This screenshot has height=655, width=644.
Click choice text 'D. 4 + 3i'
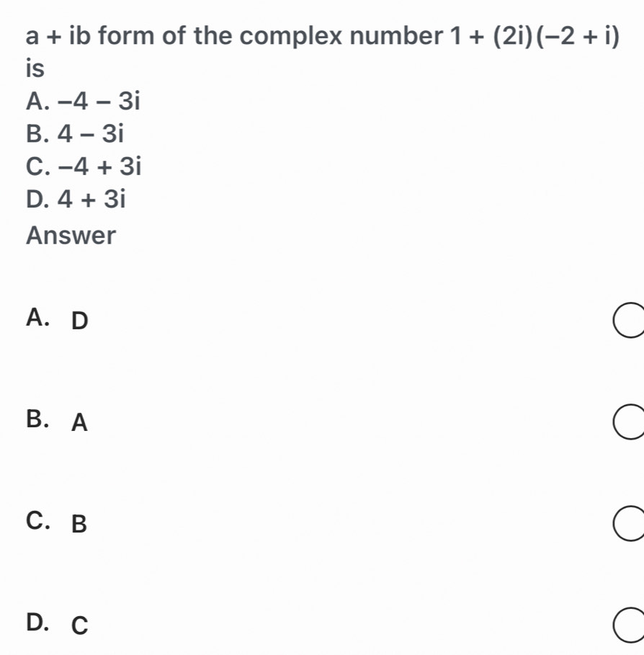pos(76,200)
